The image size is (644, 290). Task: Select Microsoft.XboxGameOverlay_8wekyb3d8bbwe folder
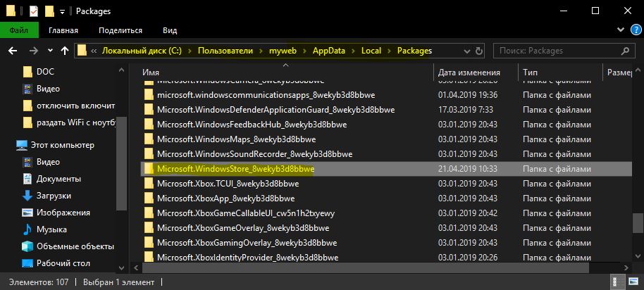[x=243, y=228]
